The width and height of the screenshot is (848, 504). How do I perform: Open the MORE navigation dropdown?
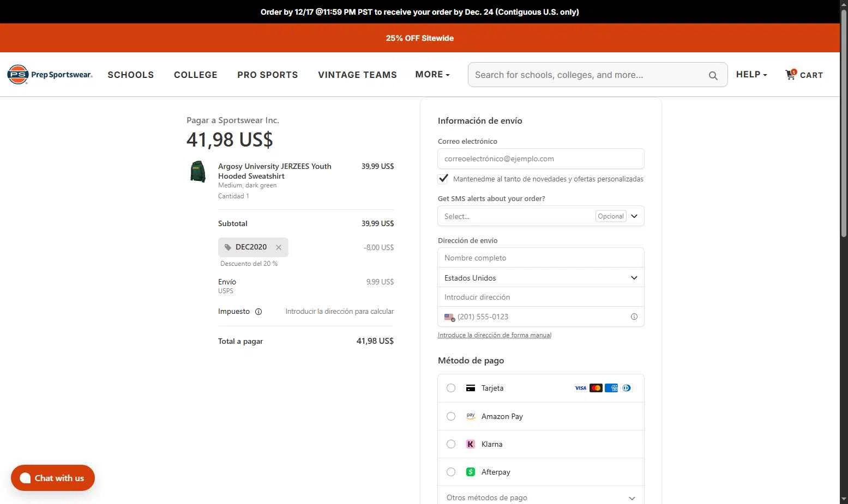pos(432,75)
